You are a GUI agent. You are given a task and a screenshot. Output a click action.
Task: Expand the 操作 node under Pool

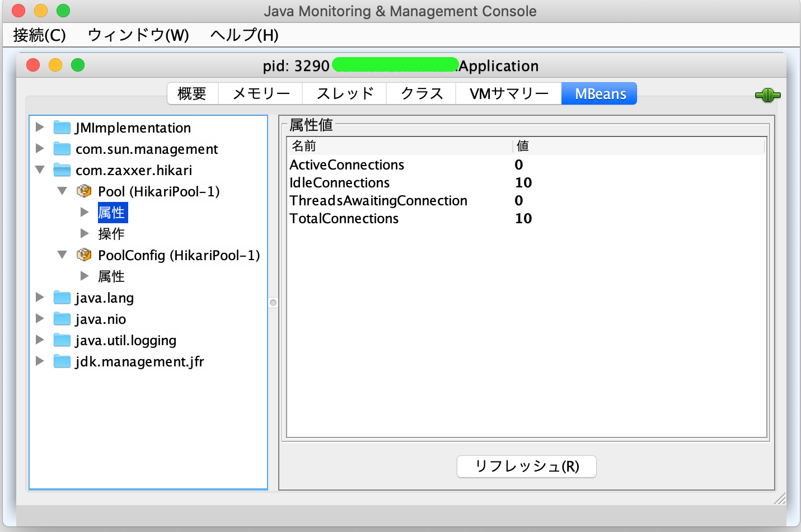(85, 233)
